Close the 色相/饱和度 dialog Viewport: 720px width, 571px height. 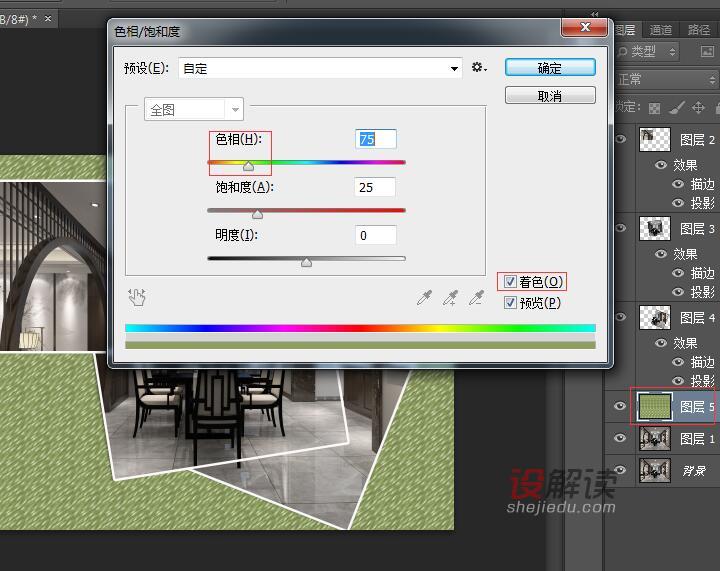click(585, 27)
